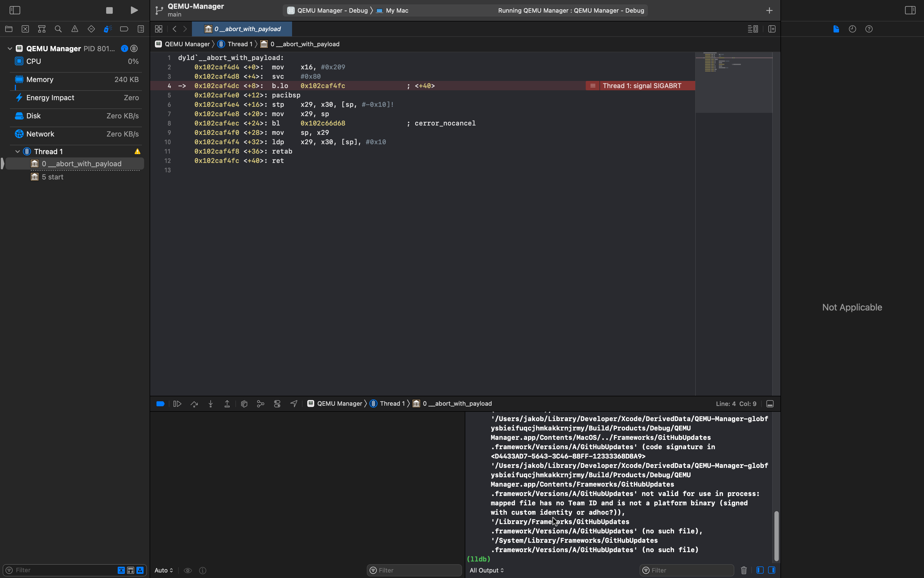Open the Auto variables scope popup
The height and width of the screenshot is (578, 924).
click(x=164, y=570)
